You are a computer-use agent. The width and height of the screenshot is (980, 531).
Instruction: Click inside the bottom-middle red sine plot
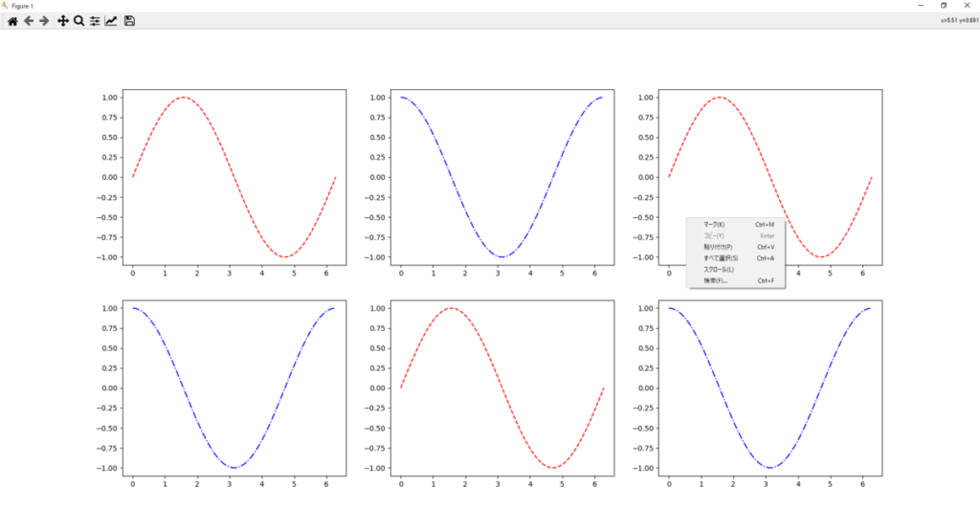(502, 387)
